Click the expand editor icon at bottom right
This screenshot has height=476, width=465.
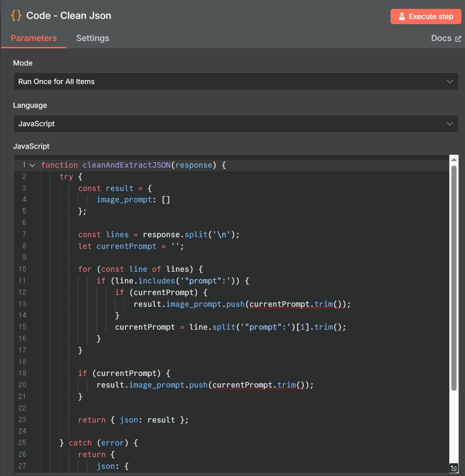coord(453,468)
